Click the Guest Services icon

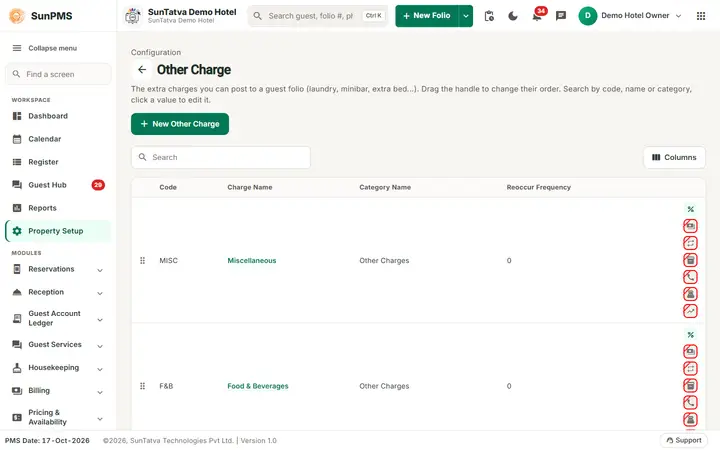pyautogui.click(x=17, y=344)
